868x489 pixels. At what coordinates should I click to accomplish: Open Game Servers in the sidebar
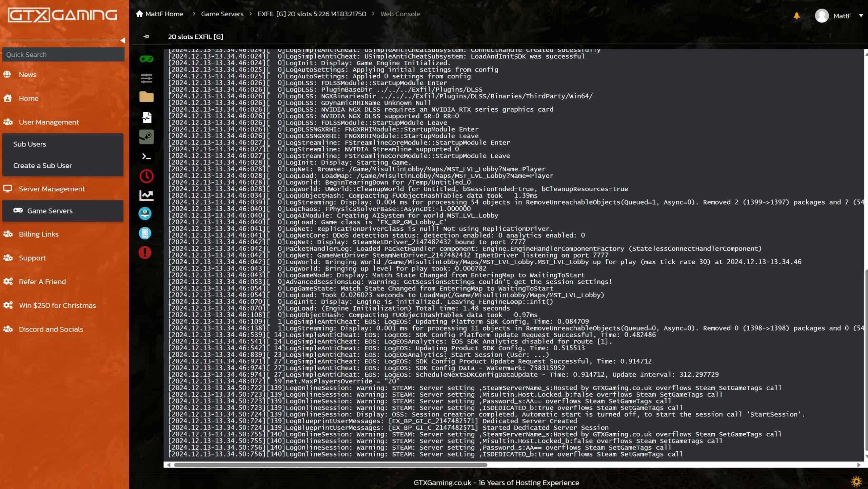[x=63, y=211]
